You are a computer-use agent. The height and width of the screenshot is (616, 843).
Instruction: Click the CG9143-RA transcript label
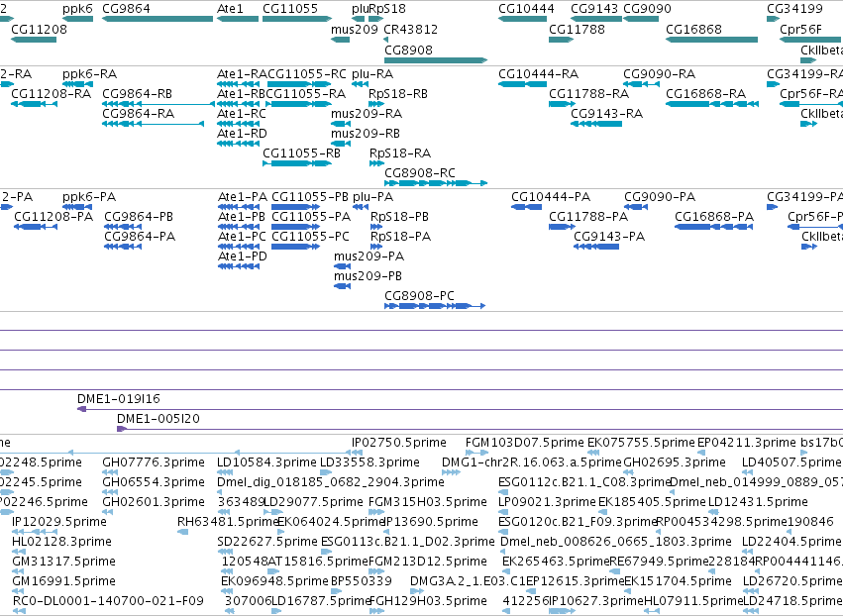click(607, 114)
